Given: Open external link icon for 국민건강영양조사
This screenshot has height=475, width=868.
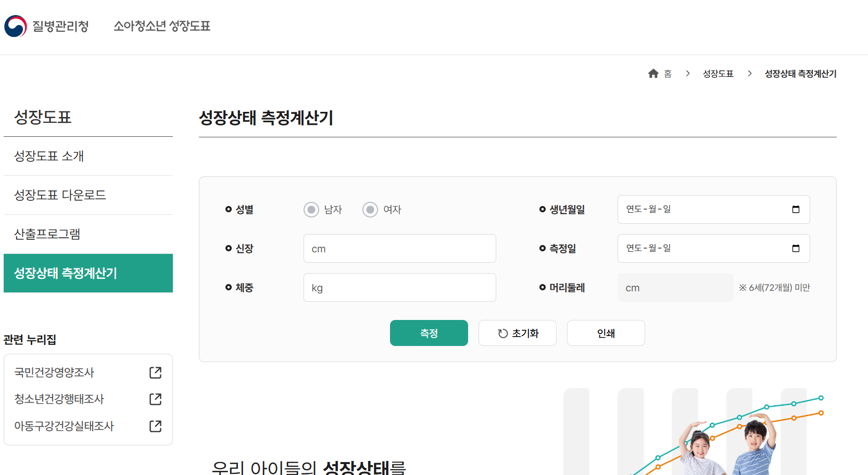Looking at the screenshot, I should [x=155, y=373].
